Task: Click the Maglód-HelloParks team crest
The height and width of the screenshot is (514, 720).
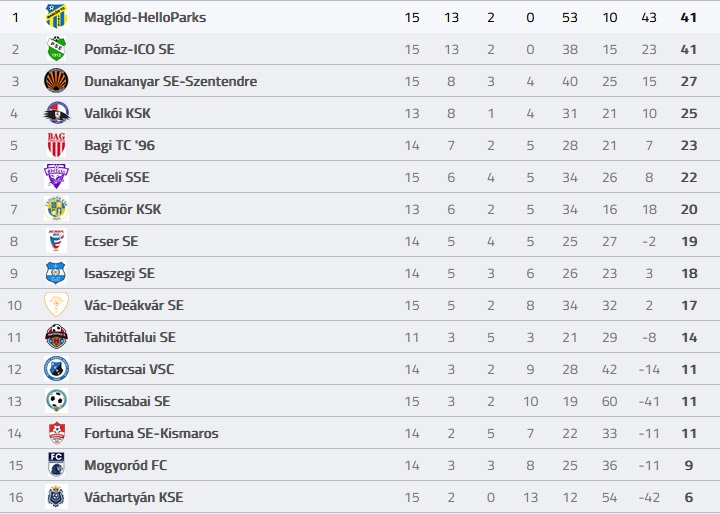Action: click(56, 17)
